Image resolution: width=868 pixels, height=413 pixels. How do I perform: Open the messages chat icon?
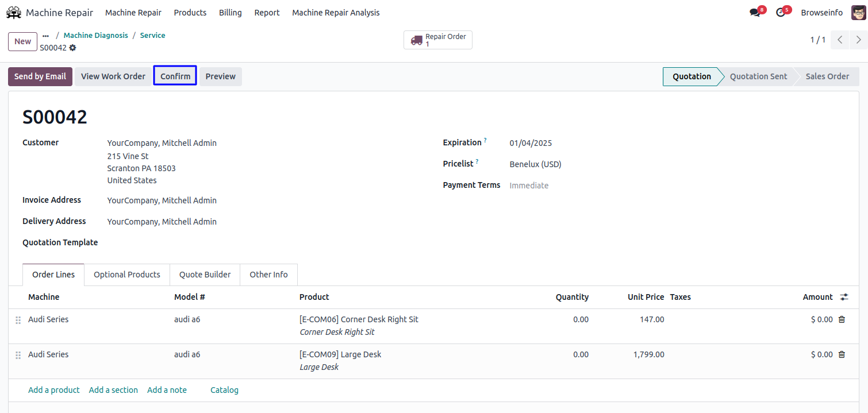pyautogui.click(x=755, y=13)
